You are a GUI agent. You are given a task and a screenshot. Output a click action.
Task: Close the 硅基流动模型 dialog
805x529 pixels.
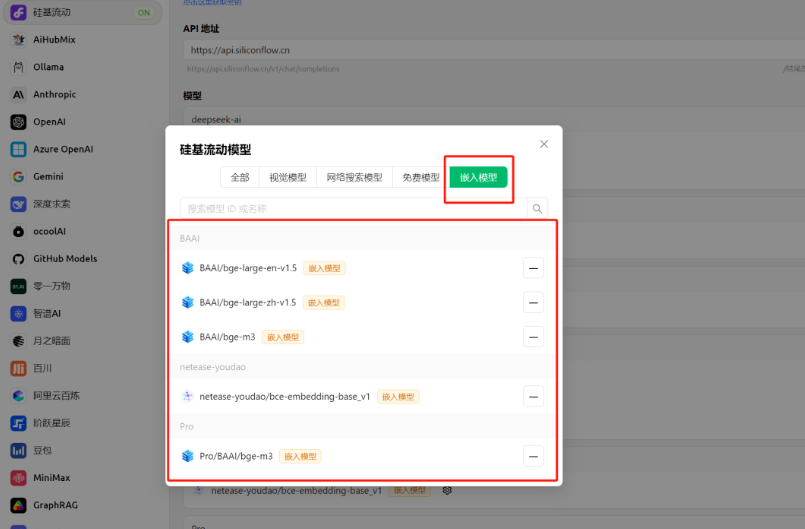click(544, 144)
